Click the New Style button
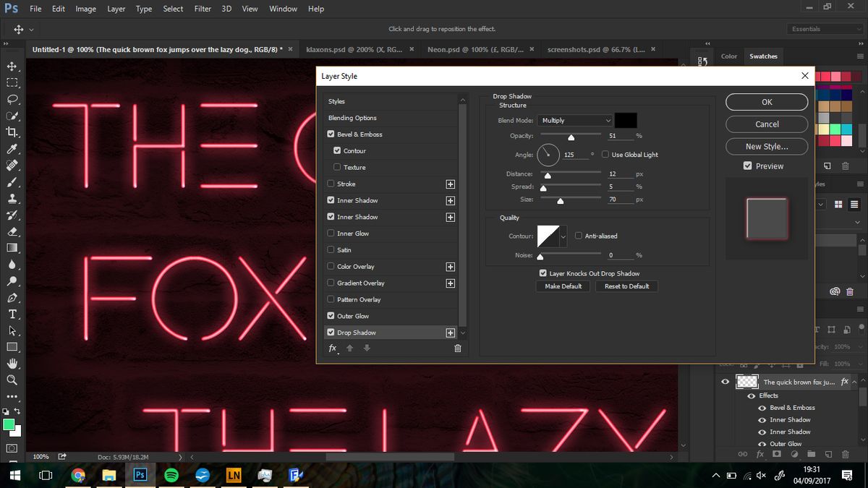868x488 pixels. tap(766, 146)
